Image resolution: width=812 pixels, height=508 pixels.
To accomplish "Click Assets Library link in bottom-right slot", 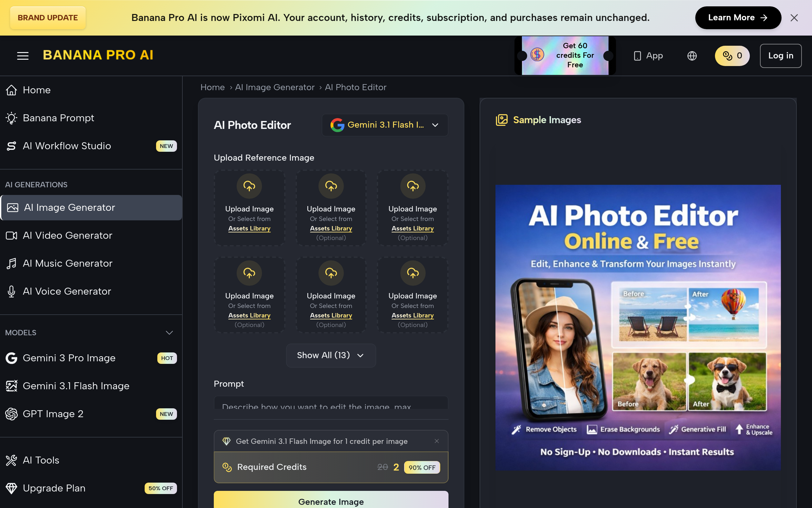I will point(413,316).
